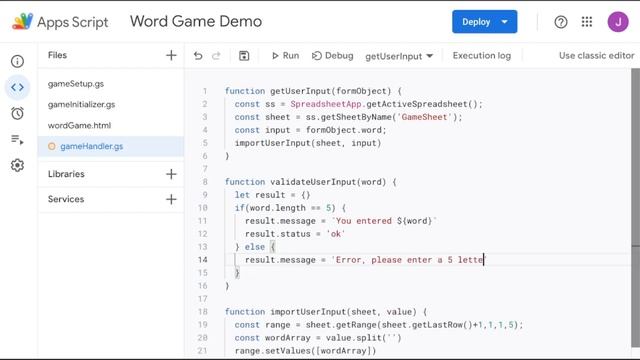
Task: Open Triggers clock icon
Action: (x=17, y=113)
